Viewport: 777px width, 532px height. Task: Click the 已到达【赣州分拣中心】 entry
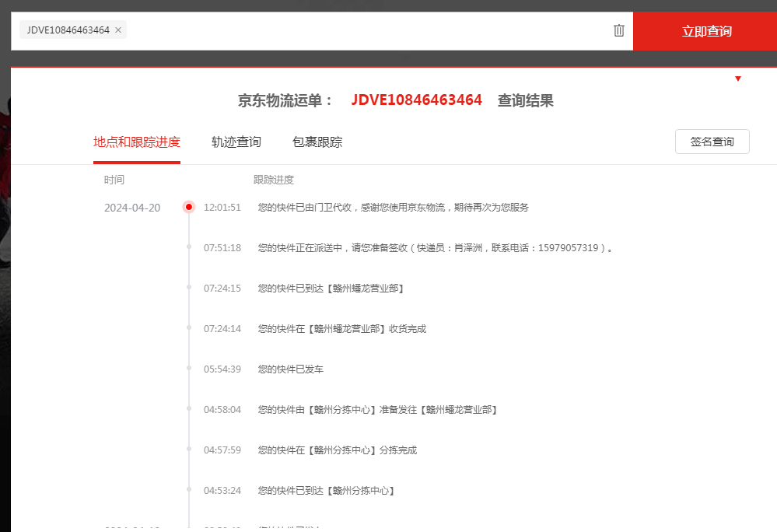coord(326,491)
